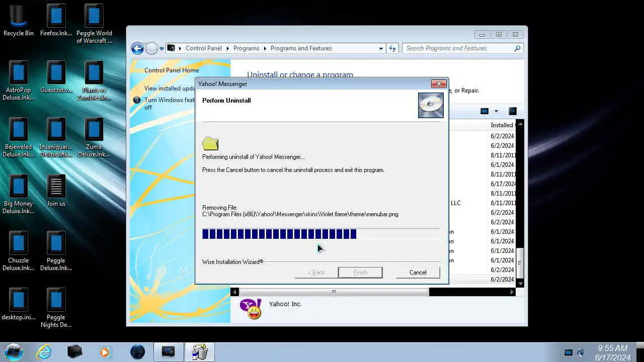644x362 pixels.
Task: Launch Internet Explorer from the taskbar
Action: coord(44,352)
